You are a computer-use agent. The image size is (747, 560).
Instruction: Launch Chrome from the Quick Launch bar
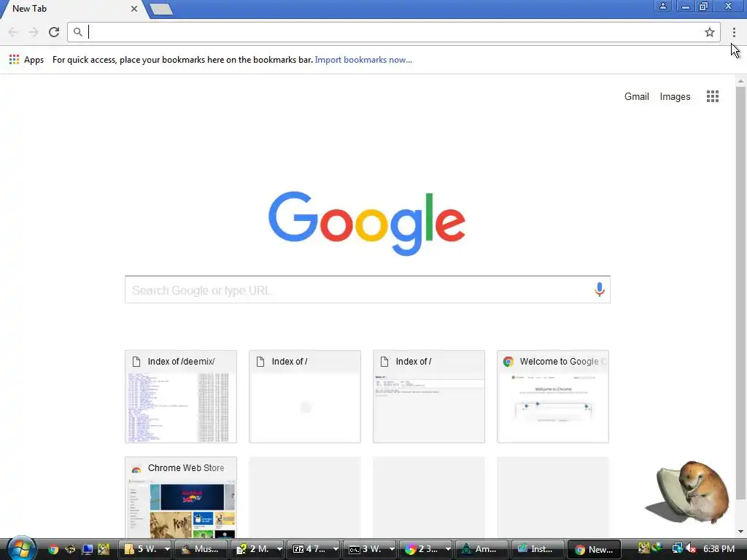(x=53, y=549)
